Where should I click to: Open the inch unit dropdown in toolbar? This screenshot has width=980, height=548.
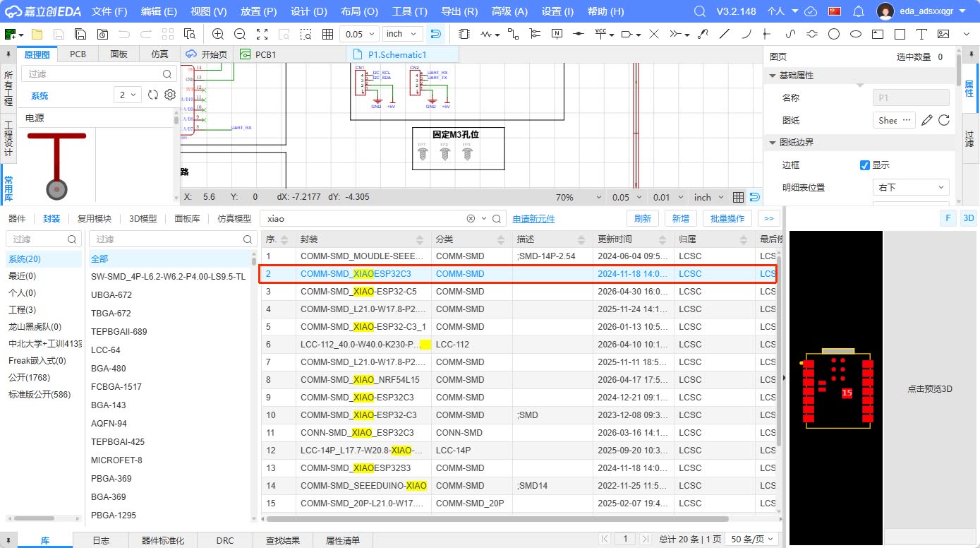[x=403, y=34]
